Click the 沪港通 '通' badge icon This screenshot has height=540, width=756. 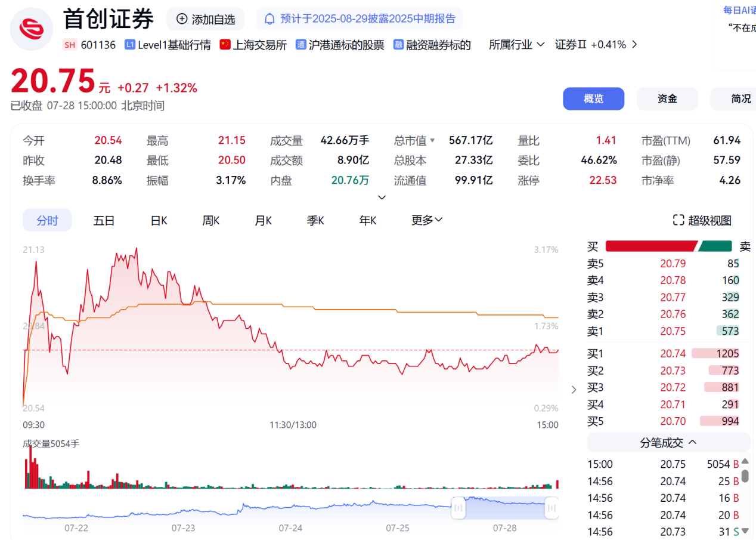tap(300, 45)
